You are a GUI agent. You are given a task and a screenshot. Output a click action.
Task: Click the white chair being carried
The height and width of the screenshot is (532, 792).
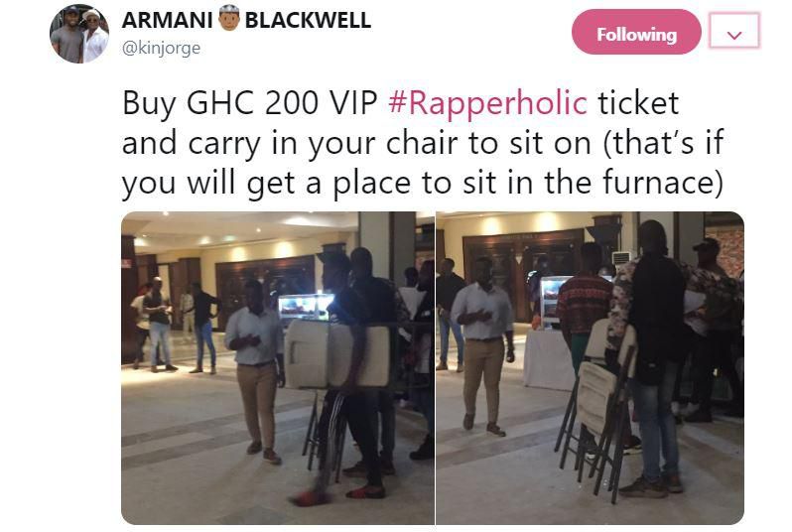click(x=336, y=353)
